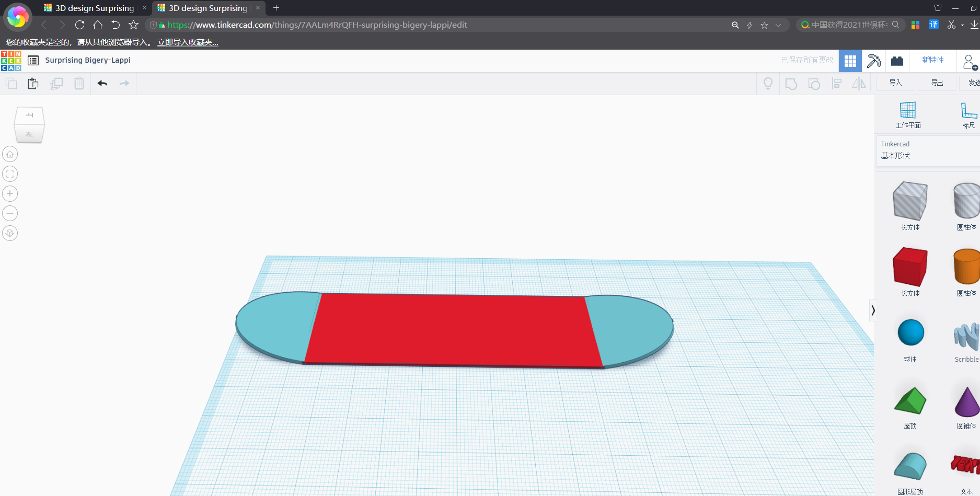Pick the striped box hole shape

coord(910,201)
